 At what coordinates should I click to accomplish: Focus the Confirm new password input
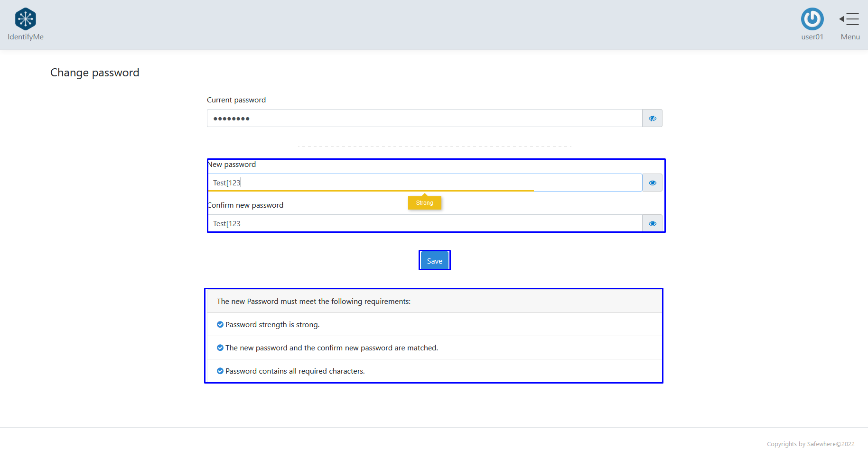(x=424, y=224)
